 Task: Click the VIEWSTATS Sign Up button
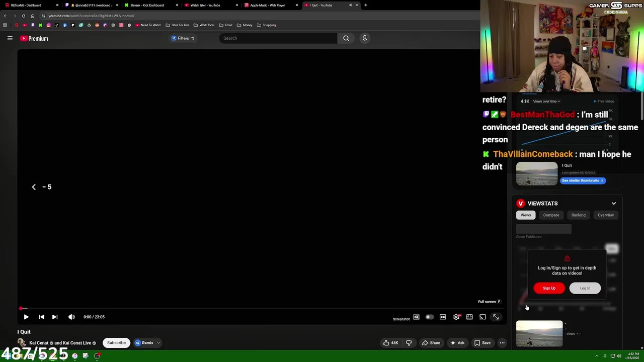click(x=549, y=288)
